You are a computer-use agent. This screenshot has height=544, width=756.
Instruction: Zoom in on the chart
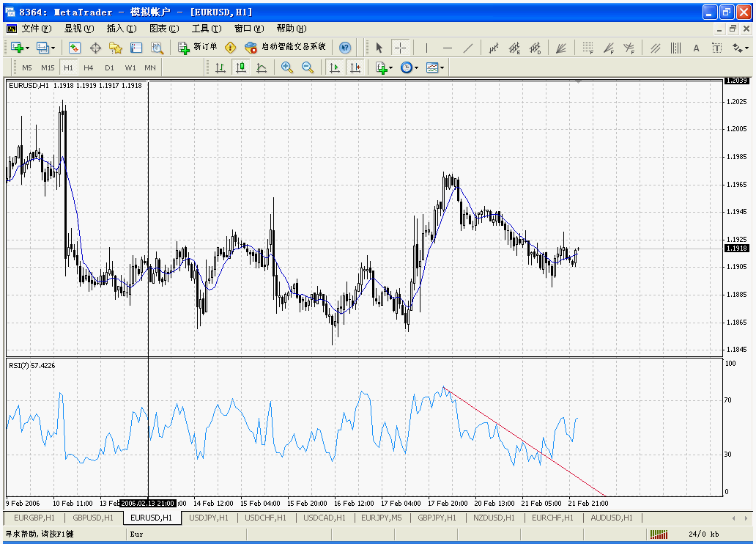tap(287, 67)
